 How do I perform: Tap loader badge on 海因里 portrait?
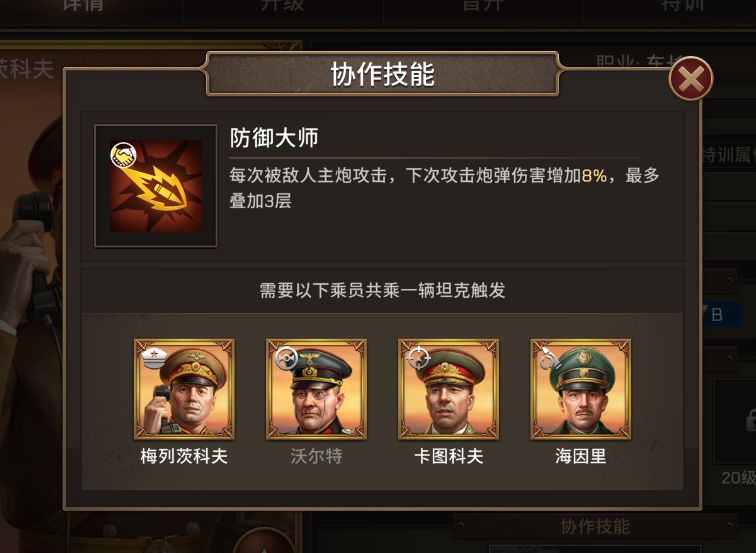point(550,358)
